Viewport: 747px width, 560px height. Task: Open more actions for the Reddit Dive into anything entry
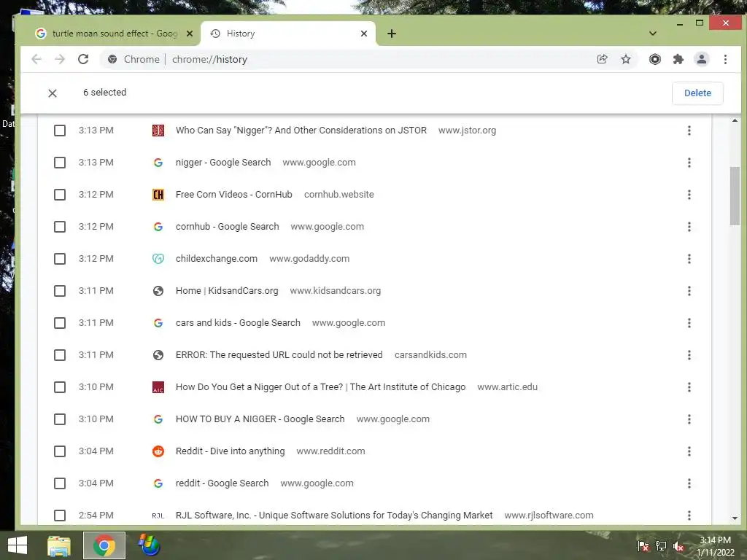click(x=689, y=451)
